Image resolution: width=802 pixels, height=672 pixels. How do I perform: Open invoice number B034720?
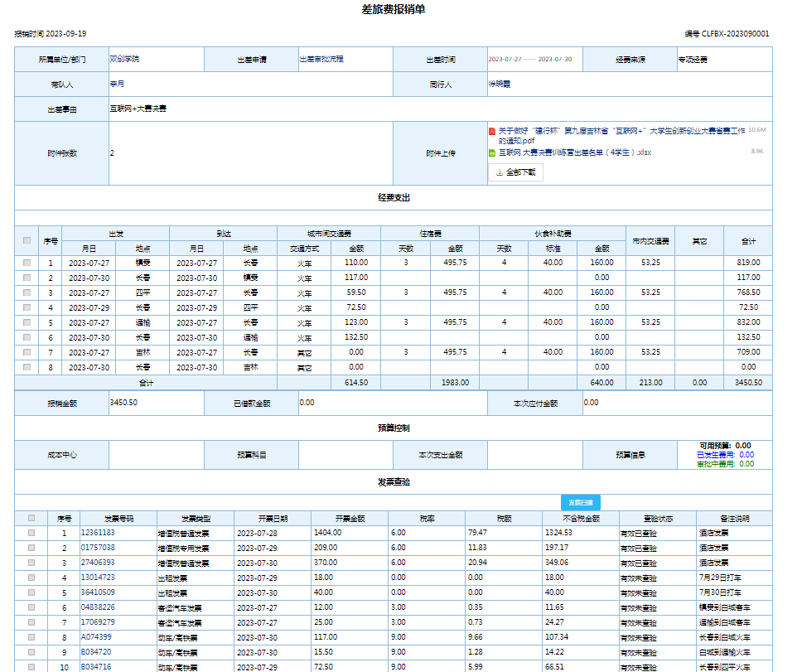click(x=96, y=652)
